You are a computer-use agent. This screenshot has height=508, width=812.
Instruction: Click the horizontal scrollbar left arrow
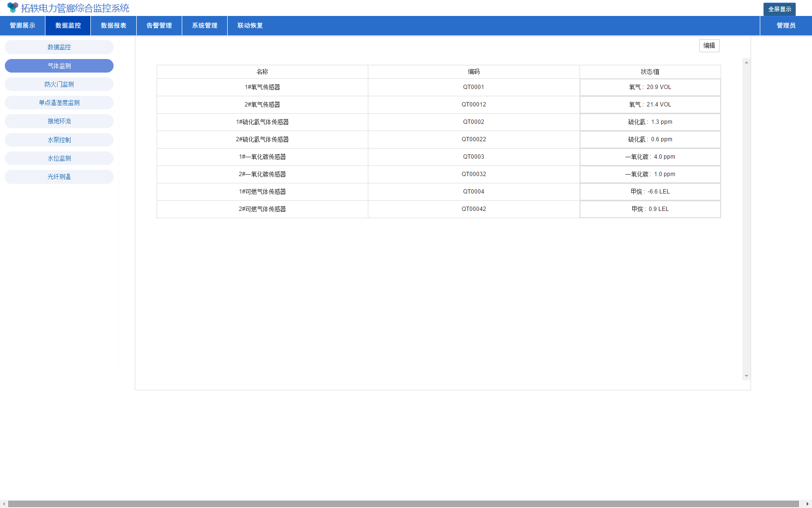(4, 504)
